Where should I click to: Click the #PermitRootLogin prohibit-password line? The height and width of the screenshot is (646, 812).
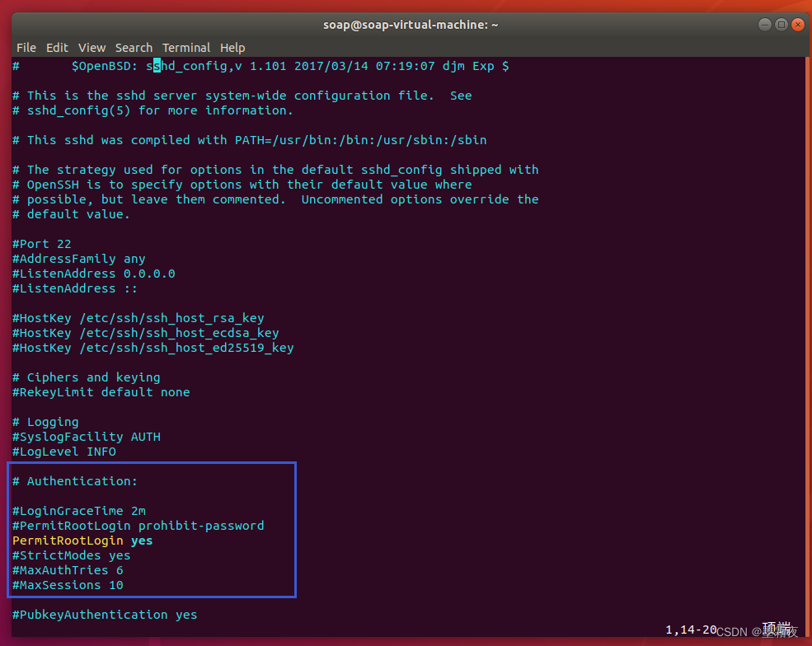(138, 526)
